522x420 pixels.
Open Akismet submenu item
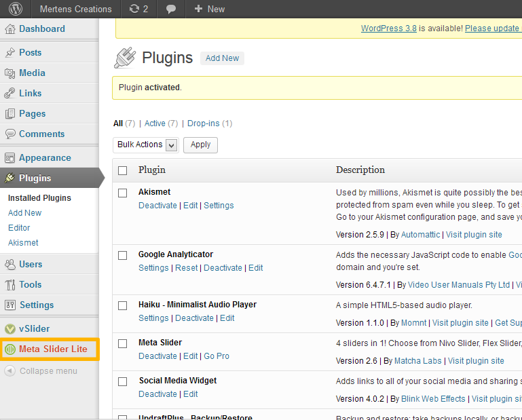tap(23, 243)
